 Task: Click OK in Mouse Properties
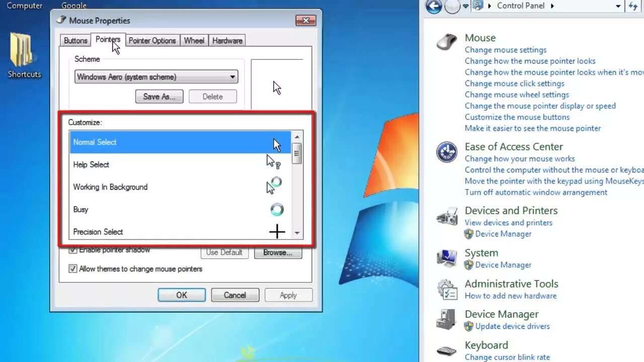pos(182,295)
